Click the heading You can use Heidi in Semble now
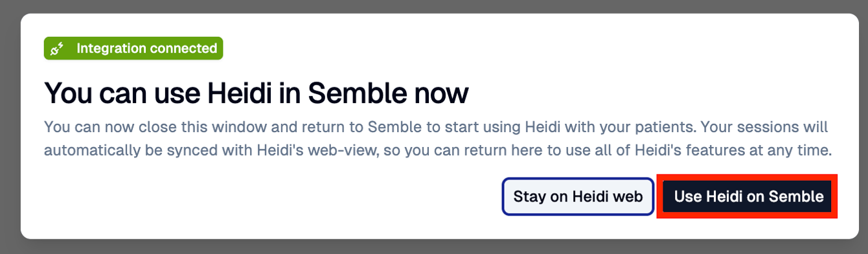The height and width of the screenshot is (254, 868). [256, 94]
